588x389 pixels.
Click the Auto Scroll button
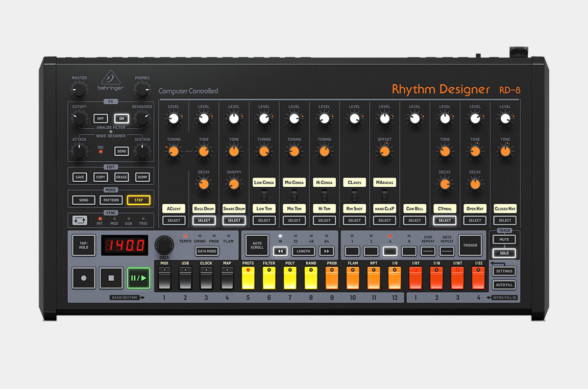[257, 245]
